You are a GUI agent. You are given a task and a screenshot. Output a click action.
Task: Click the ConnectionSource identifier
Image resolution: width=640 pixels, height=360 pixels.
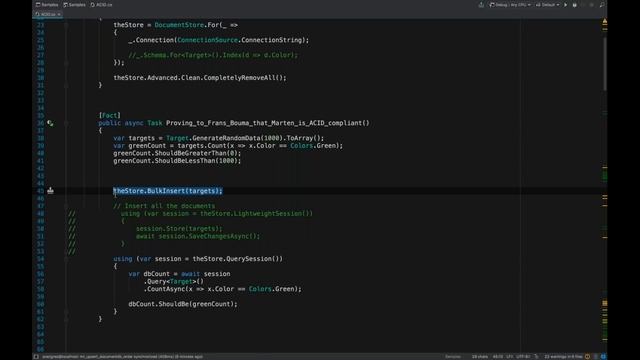[207, 40]
